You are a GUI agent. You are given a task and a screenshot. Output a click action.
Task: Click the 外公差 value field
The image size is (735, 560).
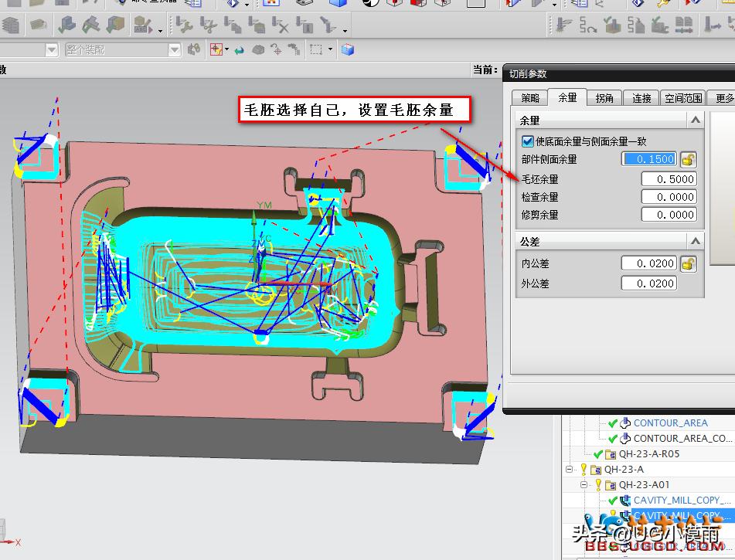pos(648,283)
